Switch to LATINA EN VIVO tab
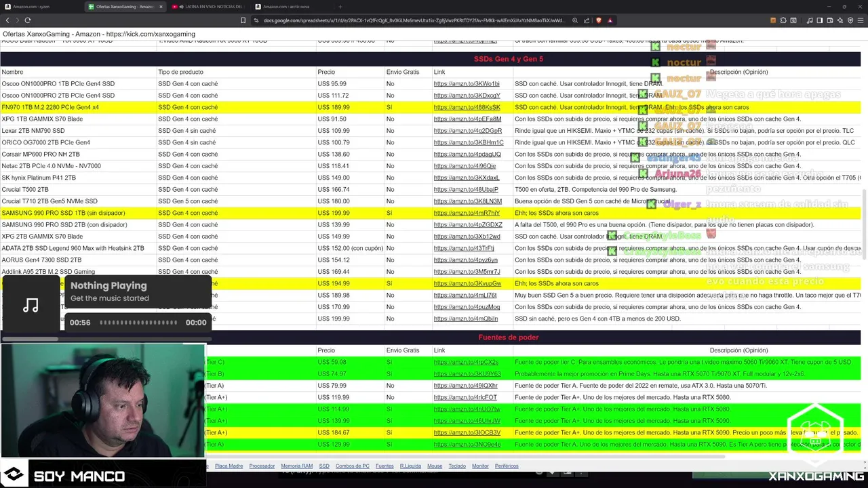The image size is (868, 488). click(208, 7)
